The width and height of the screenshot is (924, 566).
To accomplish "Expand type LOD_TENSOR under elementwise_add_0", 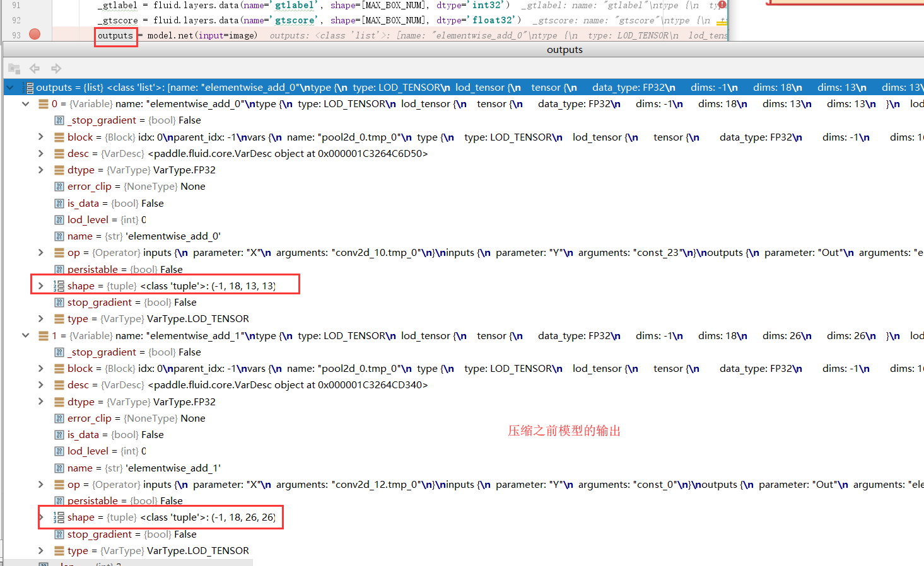I will [x=40, y=318].
